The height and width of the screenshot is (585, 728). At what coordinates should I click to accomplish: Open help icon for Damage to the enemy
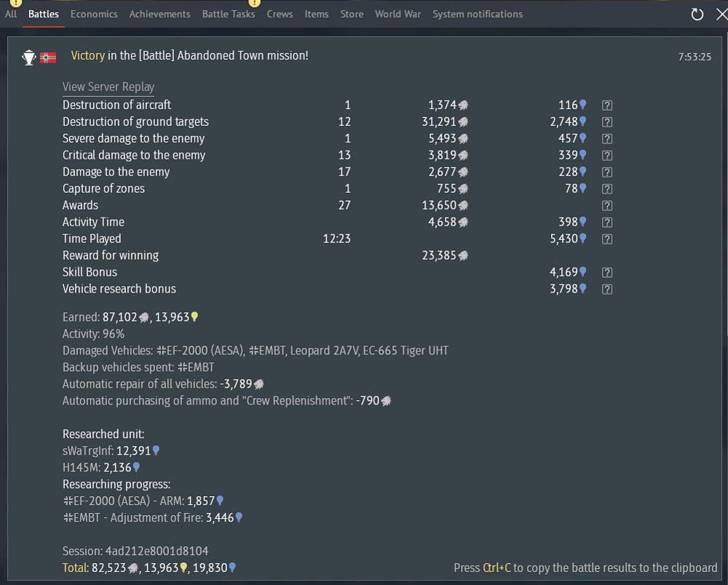(607, 172)
